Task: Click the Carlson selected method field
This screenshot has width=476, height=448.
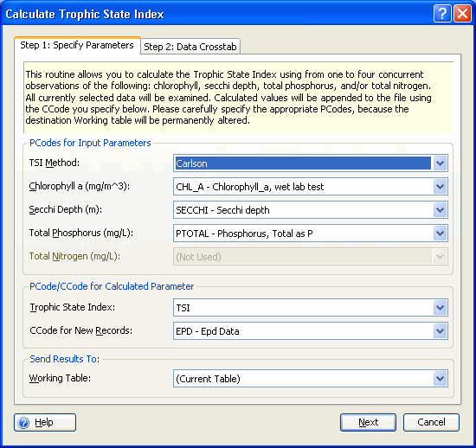Action: [303, 163]
